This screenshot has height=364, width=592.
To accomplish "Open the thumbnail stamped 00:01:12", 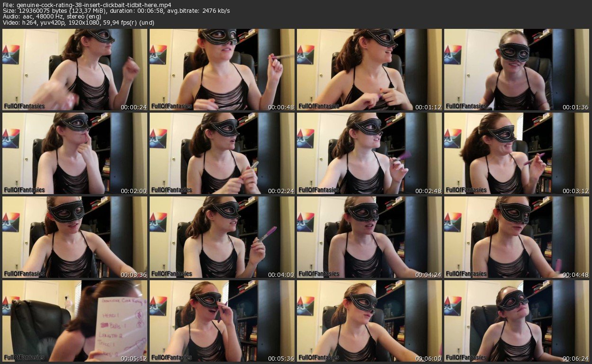I will point(369,70).
